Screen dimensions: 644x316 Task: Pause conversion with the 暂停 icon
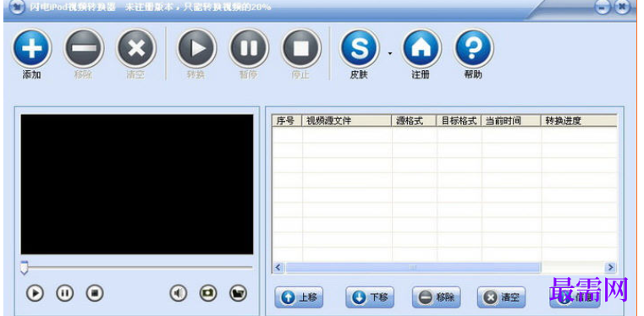(249, 48)
